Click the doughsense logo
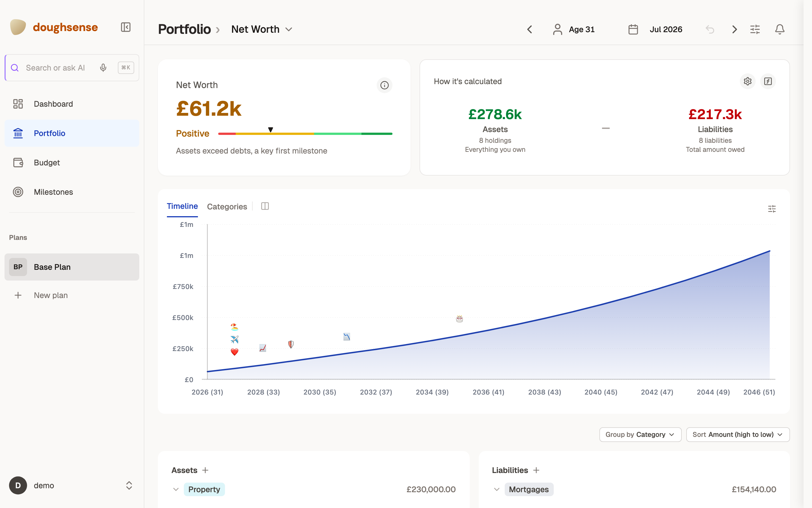Viewport: 812px width, 508px height. (54, 27)
